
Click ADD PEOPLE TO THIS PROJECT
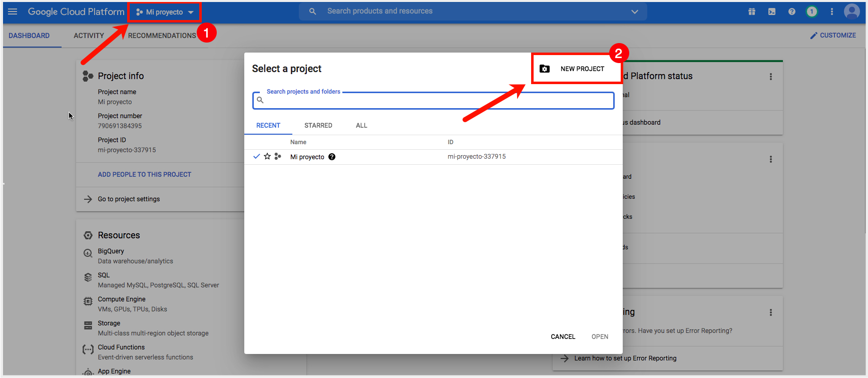144,174
